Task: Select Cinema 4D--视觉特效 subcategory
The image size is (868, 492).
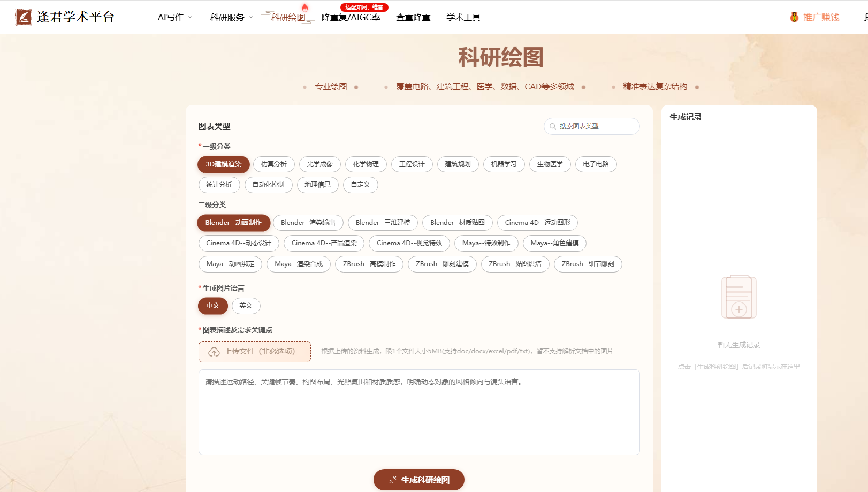Action: pyautogui.click(x=409, y=243)
